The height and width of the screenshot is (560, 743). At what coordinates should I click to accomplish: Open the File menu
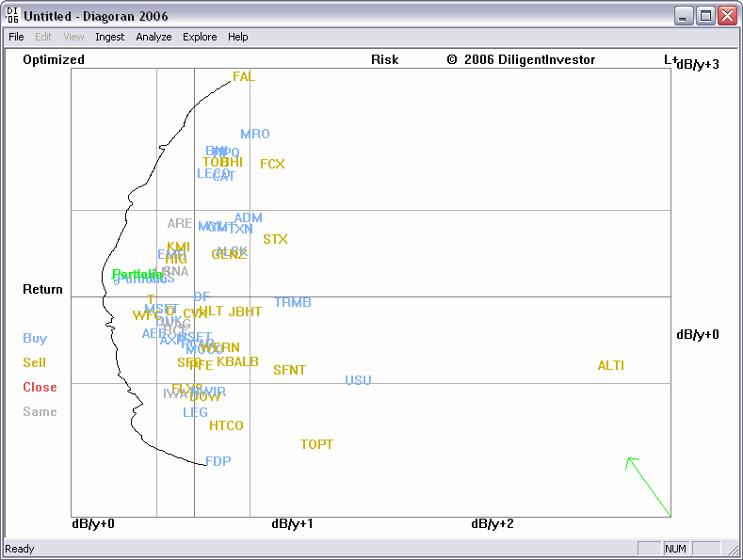16,37
